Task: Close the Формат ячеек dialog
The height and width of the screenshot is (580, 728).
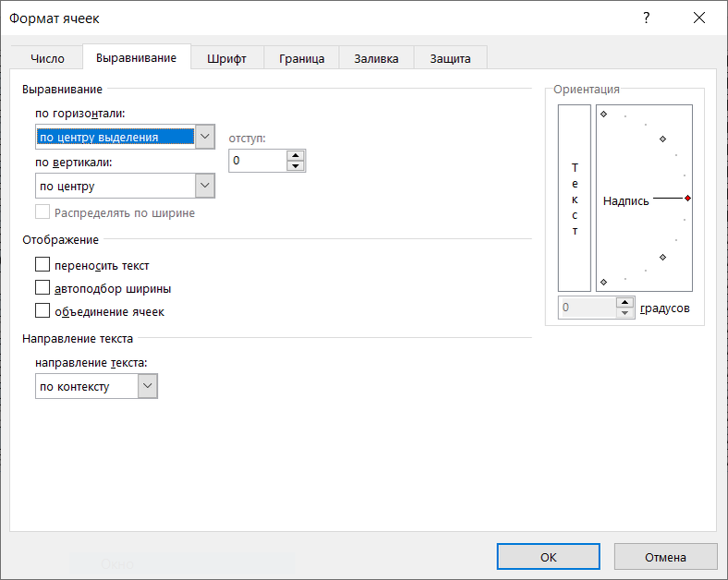Action: 699,18
